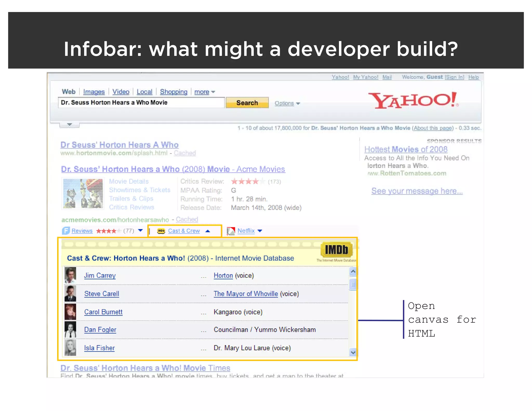Open the About this page link
Screen dimensions: 532x411
pos(433,128)
